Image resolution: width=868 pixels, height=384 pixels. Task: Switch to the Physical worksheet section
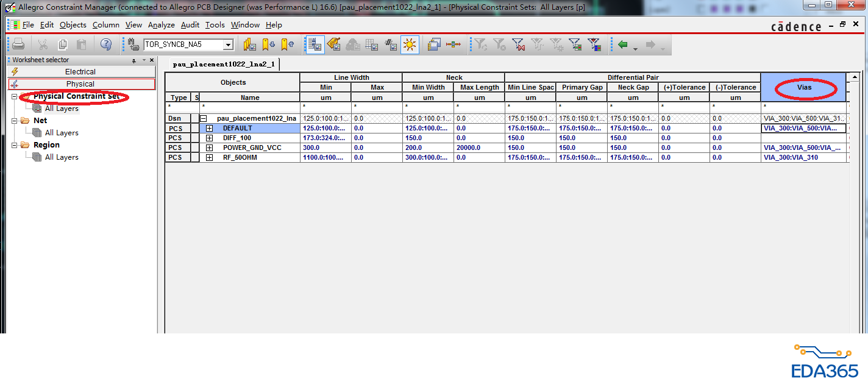click(x=82, y=84)
